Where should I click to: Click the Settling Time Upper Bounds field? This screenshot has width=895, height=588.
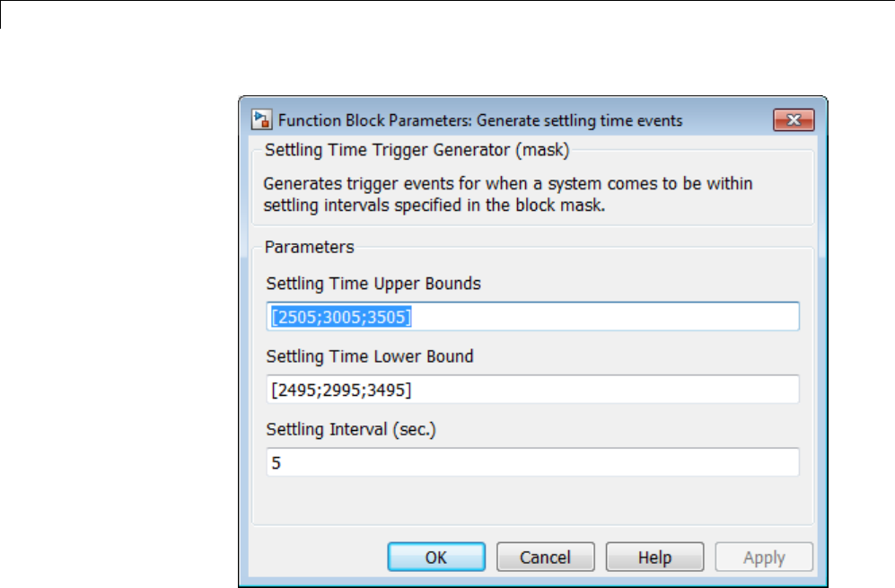[x=532, y=316]
